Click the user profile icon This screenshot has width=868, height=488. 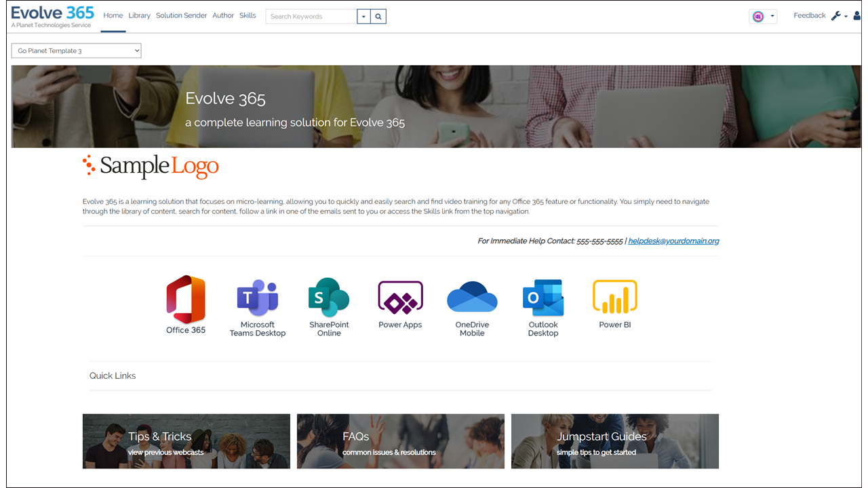coord(857,16)
